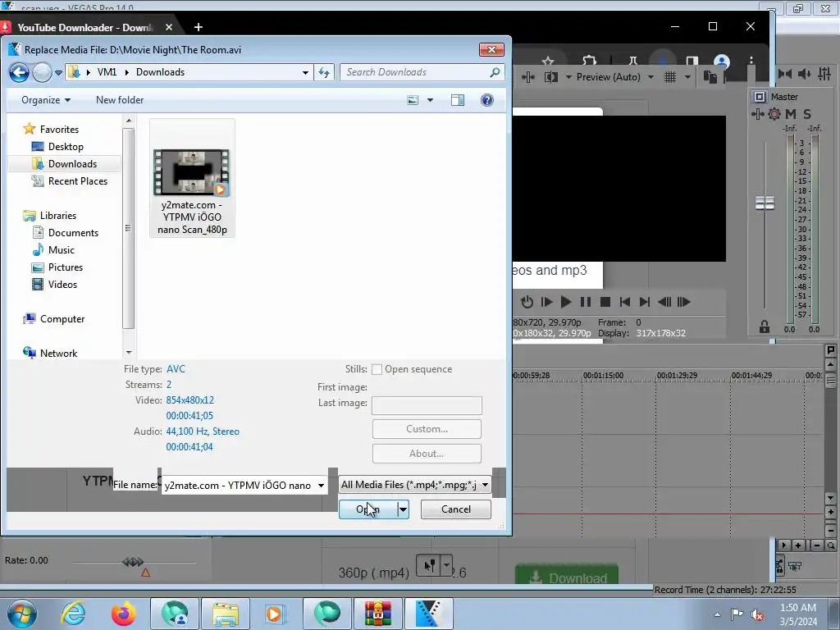Copy snapshot to clipboard in VEGAS preview
Viewport: 840px width, 630px height.
click(710, 77)
